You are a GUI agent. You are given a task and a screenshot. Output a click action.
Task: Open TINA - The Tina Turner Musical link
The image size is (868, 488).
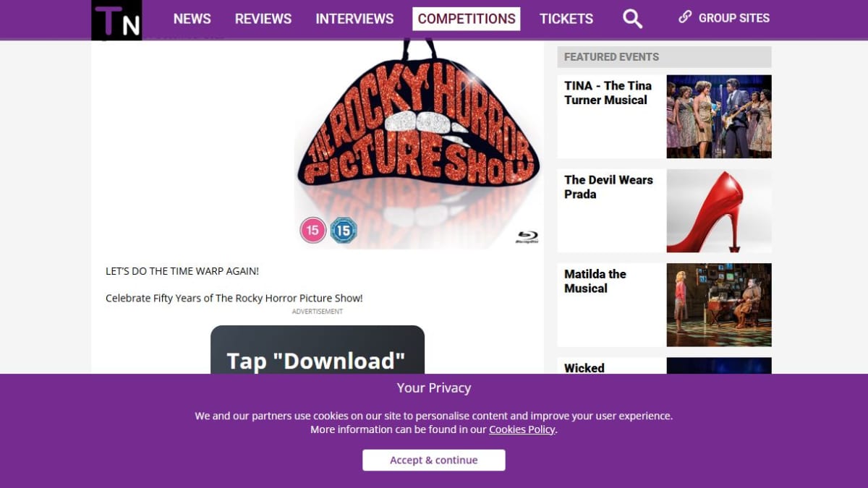pos(608,93)
